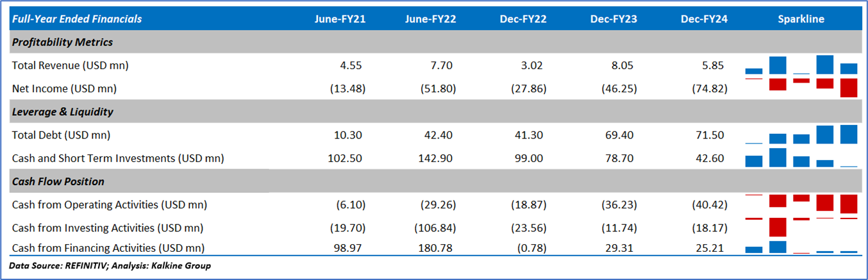The height and width of the screenshot is (280, 868).
Task: Select the Total Debt sparkline
Action: coord(801,135)
